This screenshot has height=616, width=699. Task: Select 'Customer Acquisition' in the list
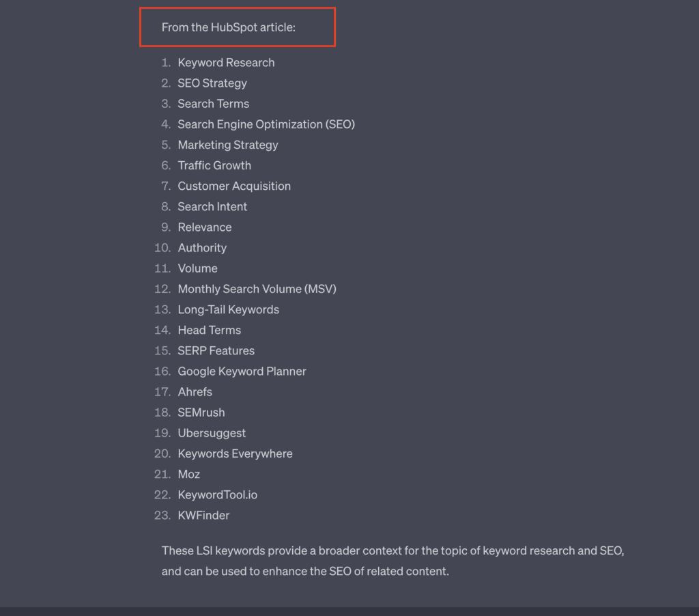(x=234, y=186)
